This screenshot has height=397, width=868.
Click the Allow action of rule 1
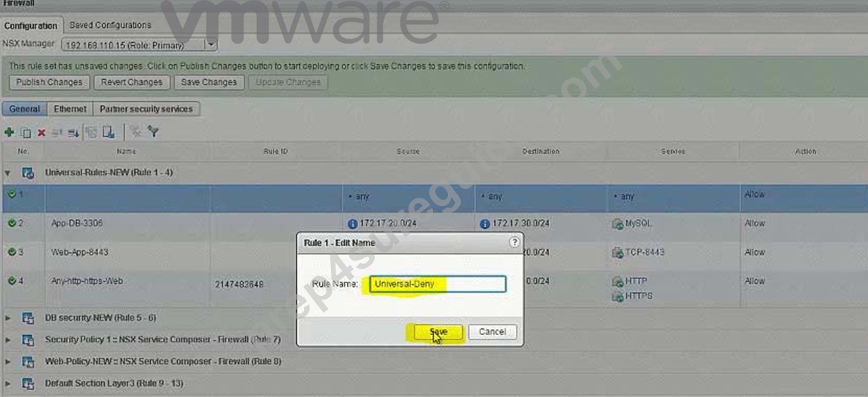[755, 195]
